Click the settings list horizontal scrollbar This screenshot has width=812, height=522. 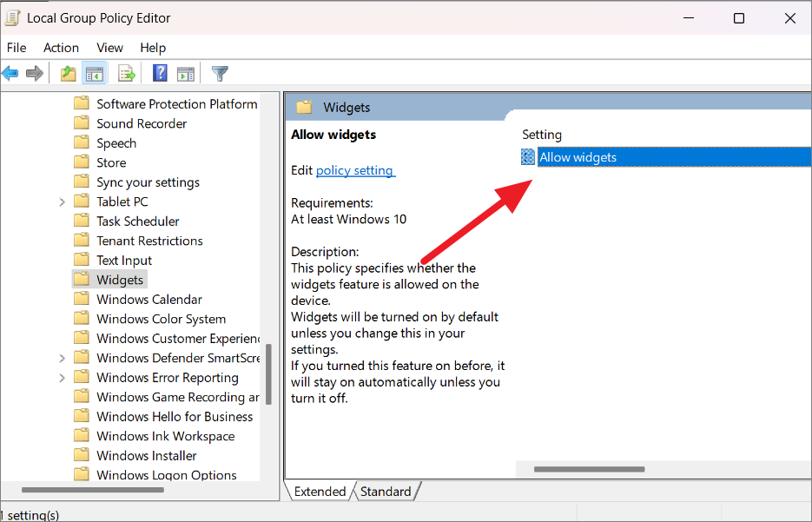point(590,470)
